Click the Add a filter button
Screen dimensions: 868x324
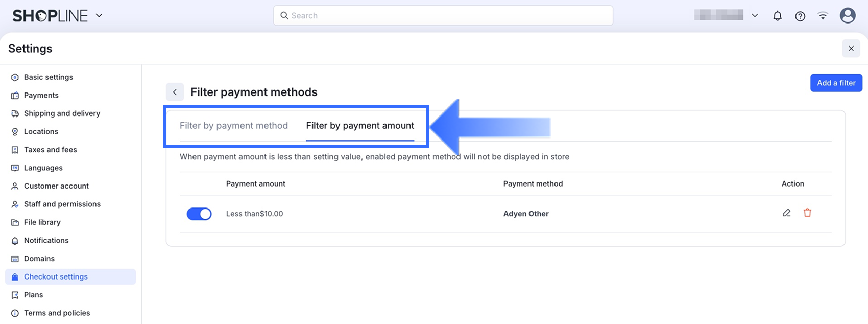(x=836, y=83)
